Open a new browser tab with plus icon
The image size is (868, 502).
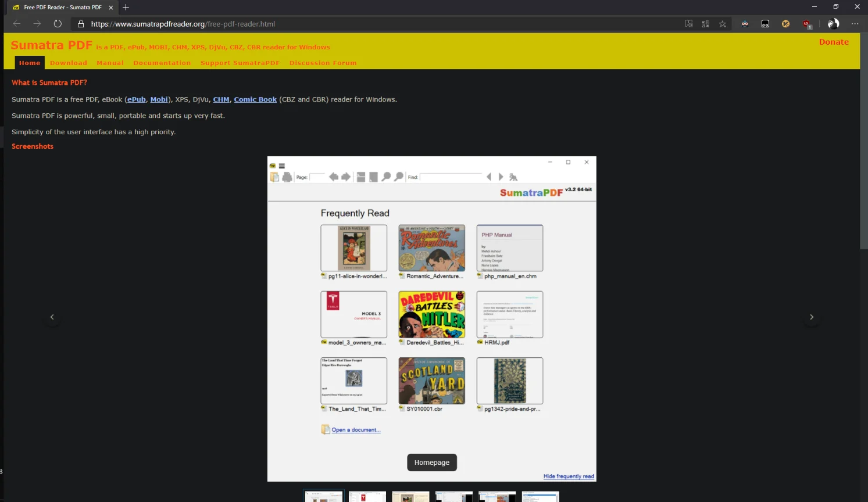(126, 7)
